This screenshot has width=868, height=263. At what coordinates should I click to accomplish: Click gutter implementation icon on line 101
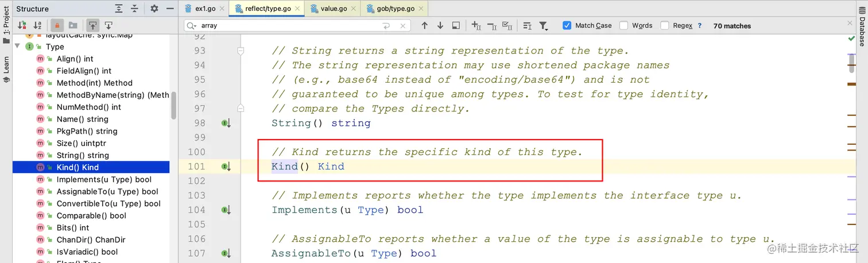[x=226, y=167]
